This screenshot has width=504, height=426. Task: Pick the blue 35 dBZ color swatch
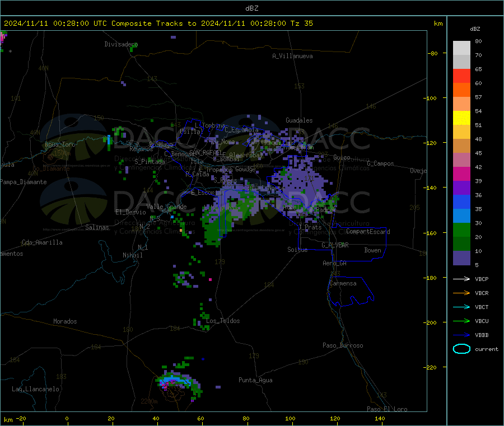tap(461, 202)
